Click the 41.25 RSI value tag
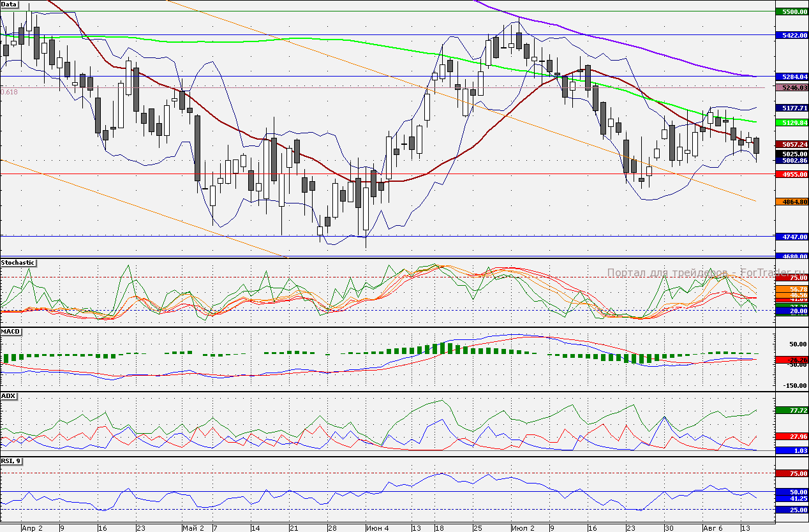 tap(791, 499)
